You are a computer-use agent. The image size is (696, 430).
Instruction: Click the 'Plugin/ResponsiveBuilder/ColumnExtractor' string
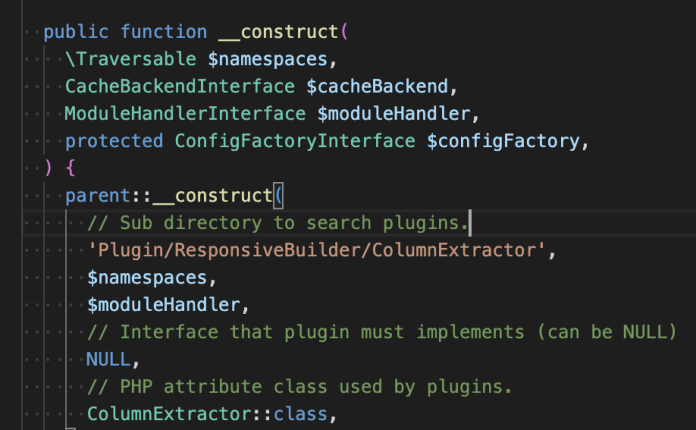click(327, 248)
